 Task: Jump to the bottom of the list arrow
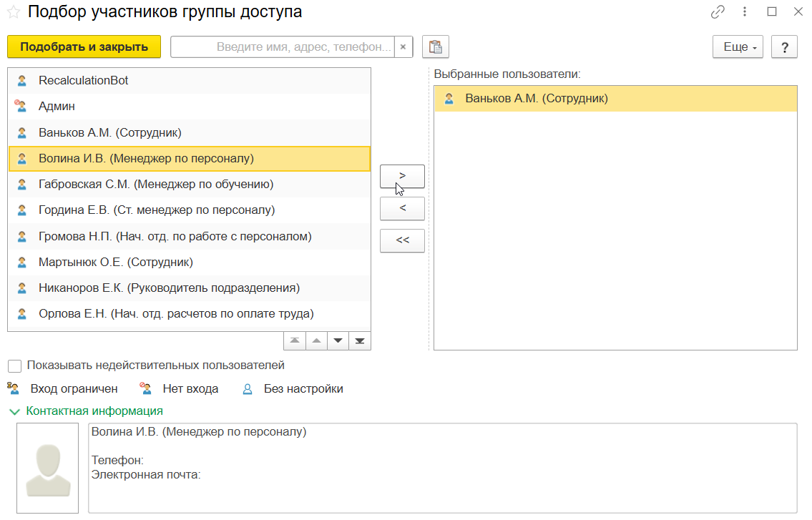(360, 340)
